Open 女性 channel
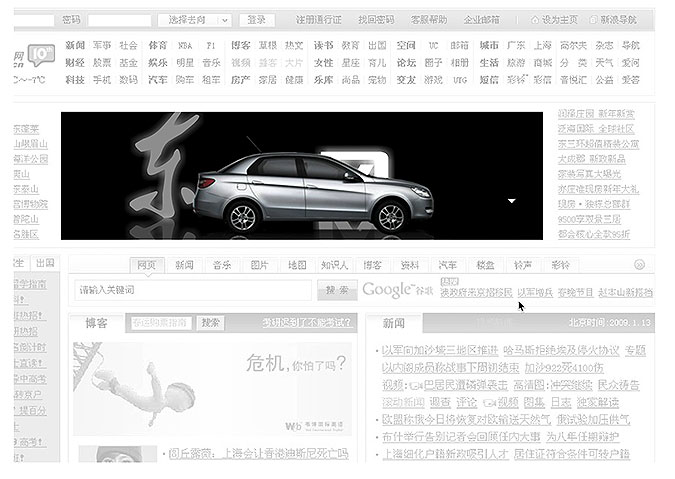Image resolution: width=675 pixels, height=479 pixels. [x=323, y=63]
